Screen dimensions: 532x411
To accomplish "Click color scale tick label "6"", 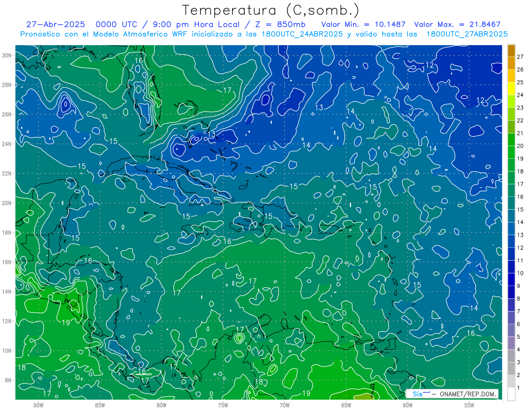I will coord(519,324).
